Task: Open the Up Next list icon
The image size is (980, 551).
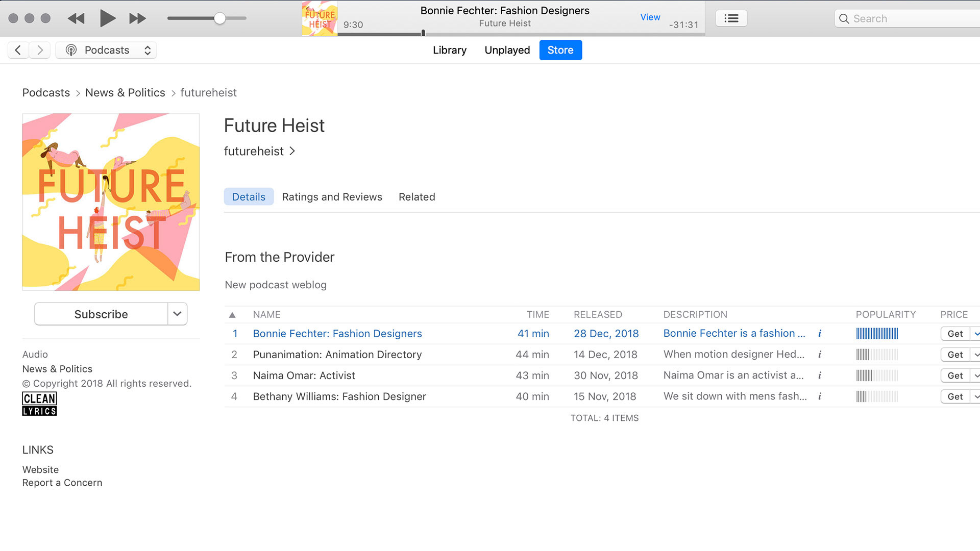Action: coord(731,18)
